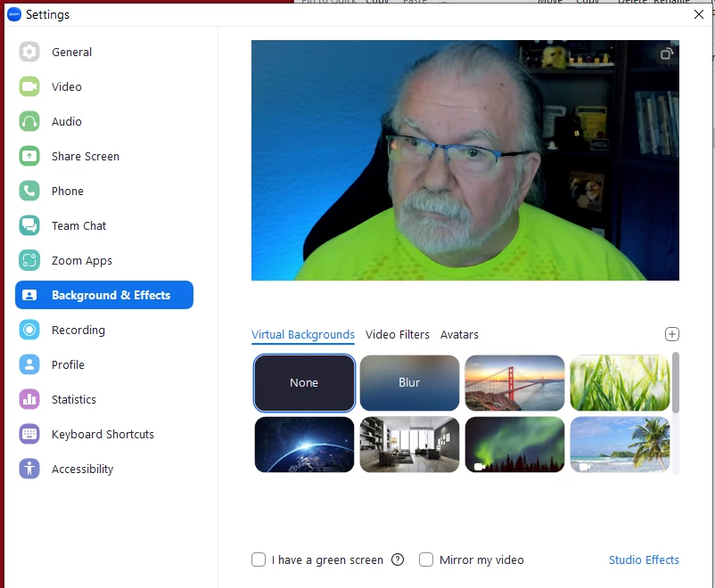This screenshot has width=715, height=588.
Task: Select the Blur background option
Action: point(409,383)
